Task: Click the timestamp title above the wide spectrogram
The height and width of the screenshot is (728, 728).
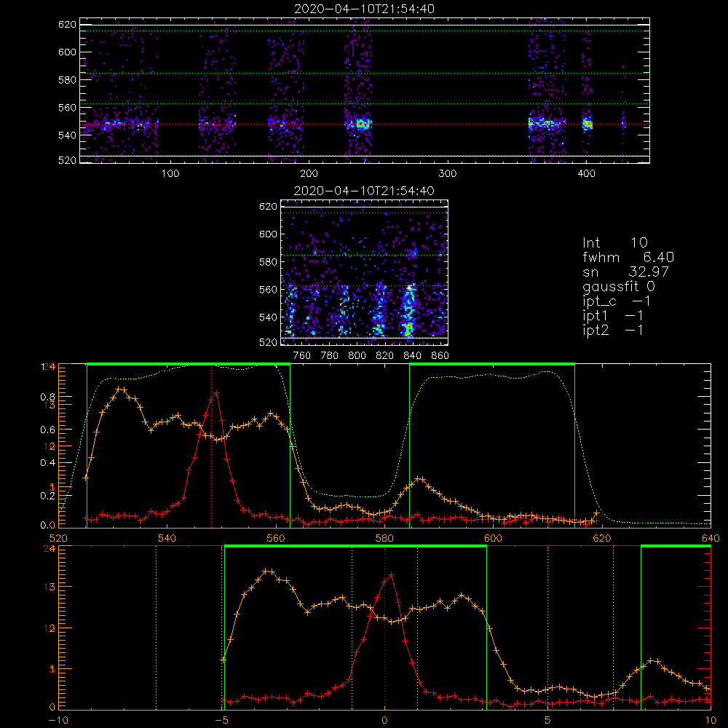Action: click(x=365, y=9)
